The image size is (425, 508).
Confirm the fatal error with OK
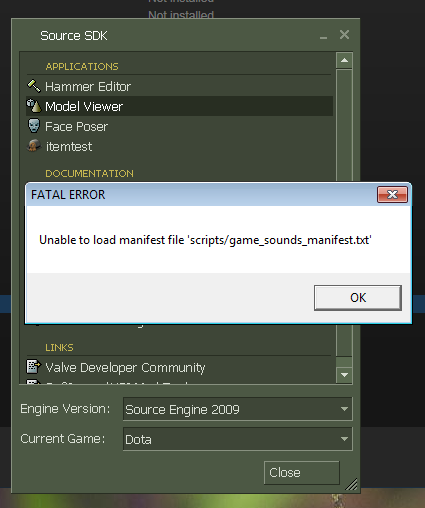pyautogui.click(x=358, y=298)
